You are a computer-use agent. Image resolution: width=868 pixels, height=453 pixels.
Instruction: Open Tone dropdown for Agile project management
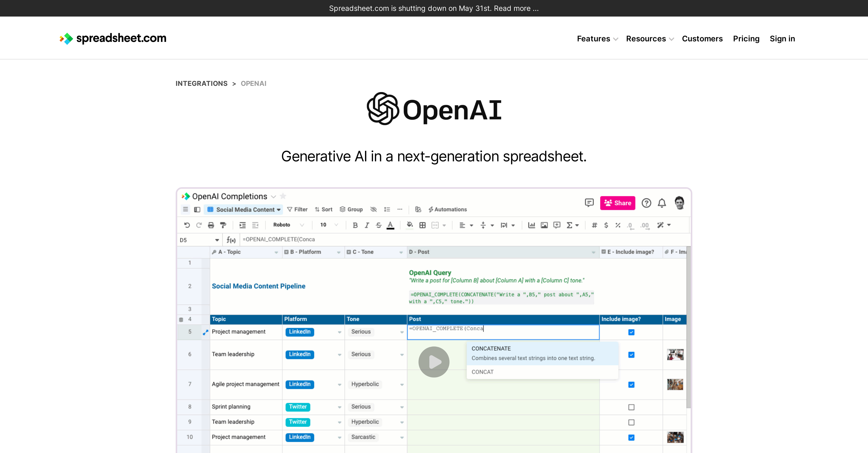click(402, 385)
